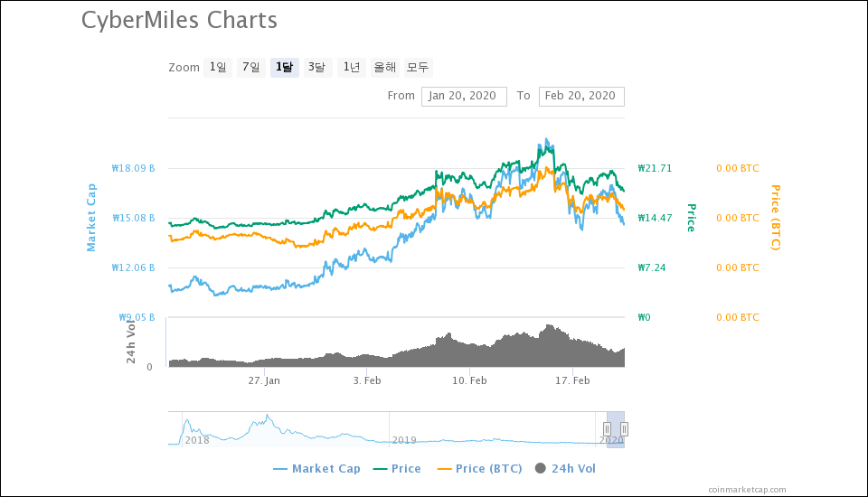The image size is (868, 497).
Task: Select the 7일 zoom button
Action: click(x=250, y=68)
